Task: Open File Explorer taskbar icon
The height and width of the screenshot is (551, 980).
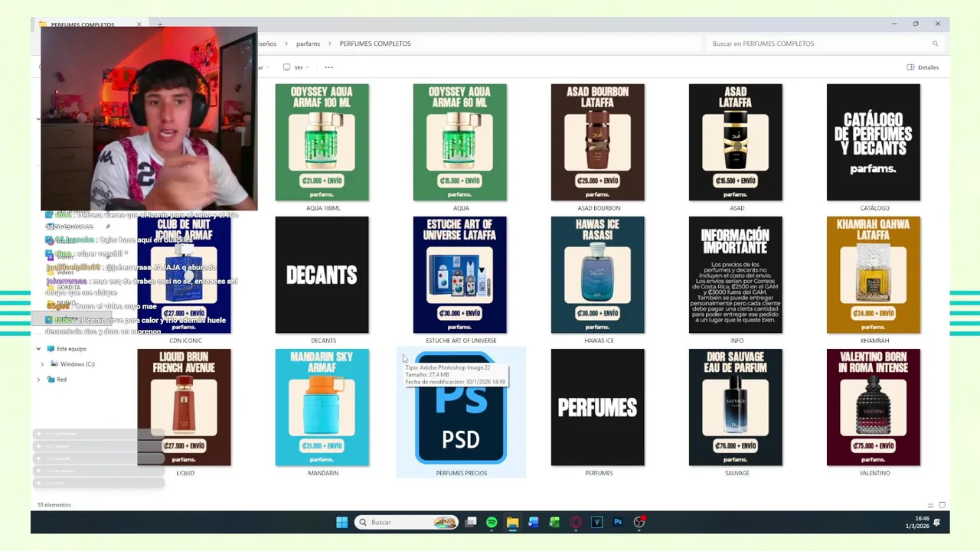Action: click(512, 522)
